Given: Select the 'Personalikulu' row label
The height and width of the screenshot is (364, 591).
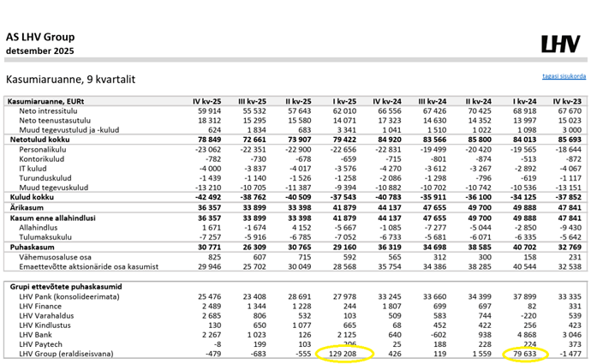Looking at the screenshot, I should (x=44, y=148).
